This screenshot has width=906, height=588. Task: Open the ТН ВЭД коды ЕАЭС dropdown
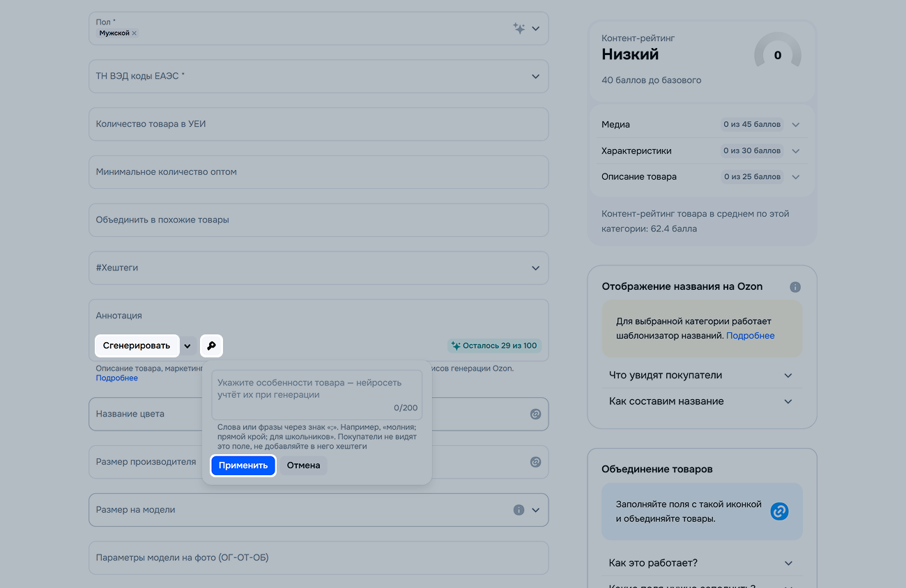[x=535, y=77]
